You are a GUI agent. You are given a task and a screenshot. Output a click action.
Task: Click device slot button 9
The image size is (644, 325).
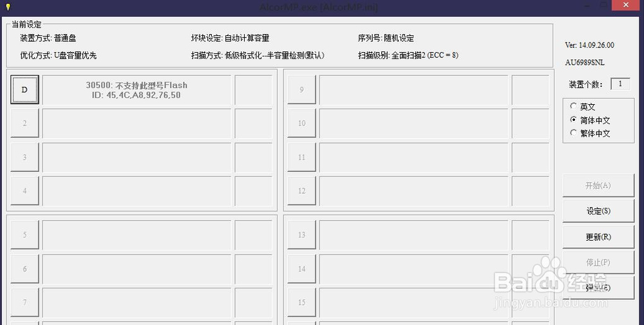pos(301,89)
